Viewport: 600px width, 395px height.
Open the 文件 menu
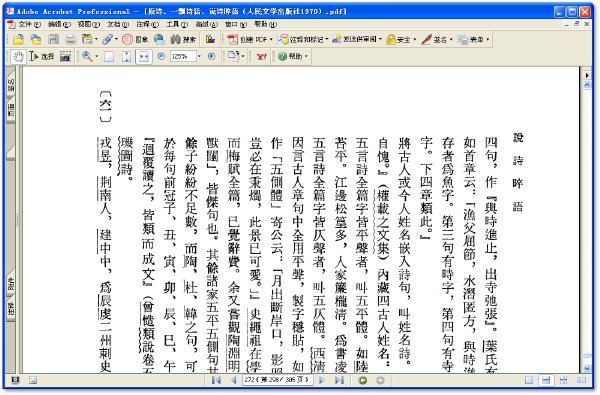click(29, 24)
